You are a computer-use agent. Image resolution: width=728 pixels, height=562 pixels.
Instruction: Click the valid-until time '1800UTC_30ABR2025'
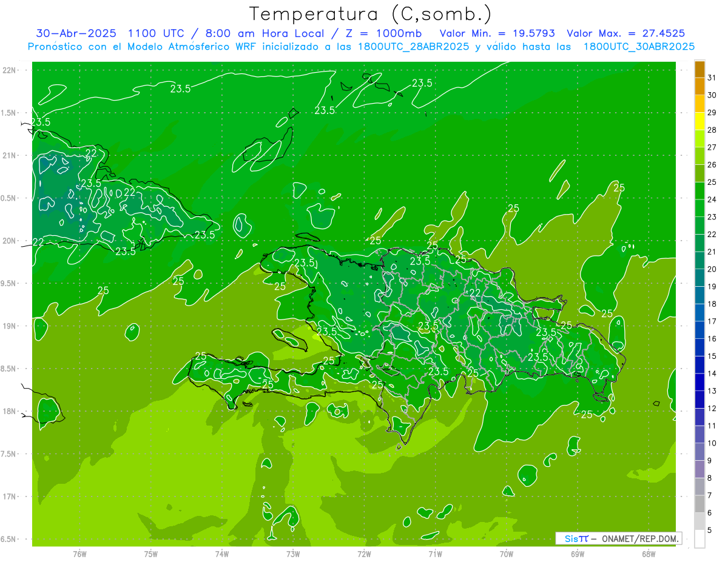[639, 47]
